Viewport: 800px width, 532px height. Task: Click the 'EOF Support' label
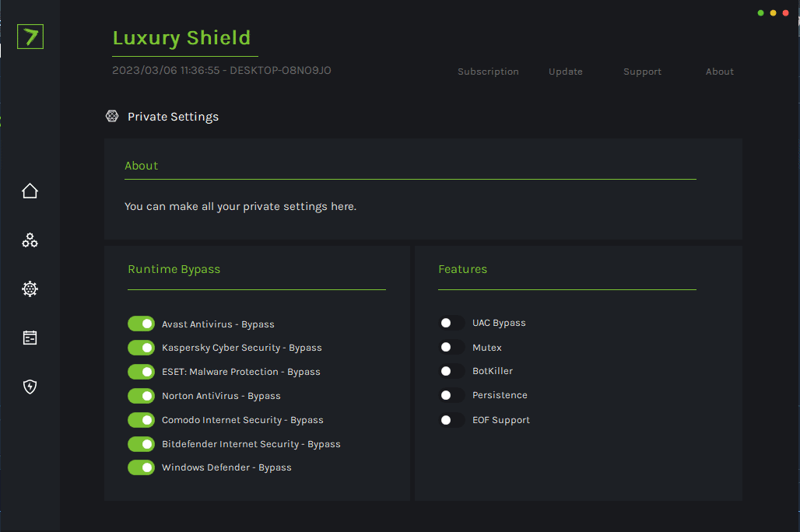pos(501,420)
